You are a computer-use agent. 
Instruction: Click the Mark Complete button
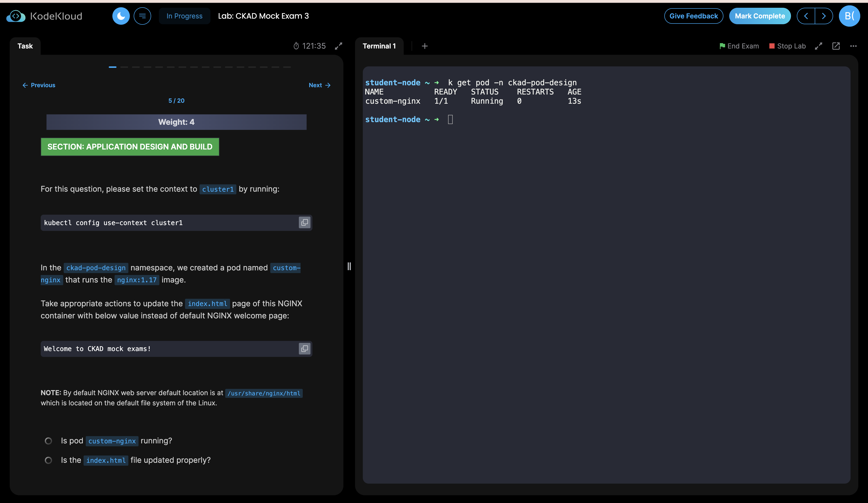coord(760,16)
